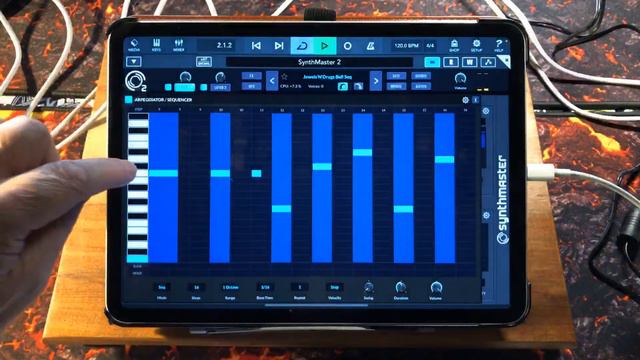Adjust the Duration knob

point(401,287)
